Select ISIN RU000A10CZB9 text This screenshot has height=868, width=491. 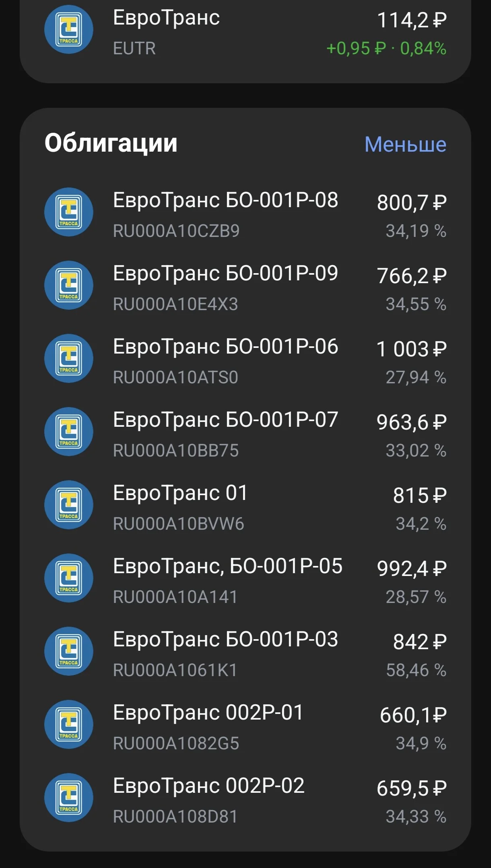pos(176,231)
